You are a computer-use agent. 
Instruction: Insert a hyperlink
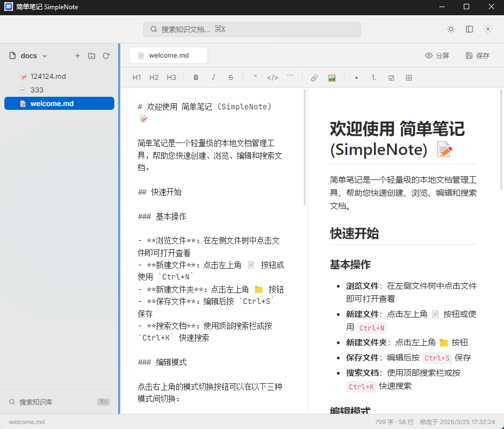(x=314, y=77)
